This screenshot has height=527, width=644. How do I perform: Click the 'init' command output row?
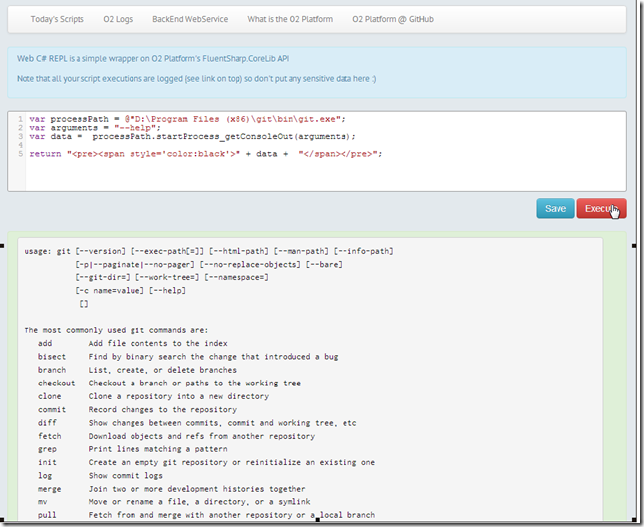click(206, 462)
